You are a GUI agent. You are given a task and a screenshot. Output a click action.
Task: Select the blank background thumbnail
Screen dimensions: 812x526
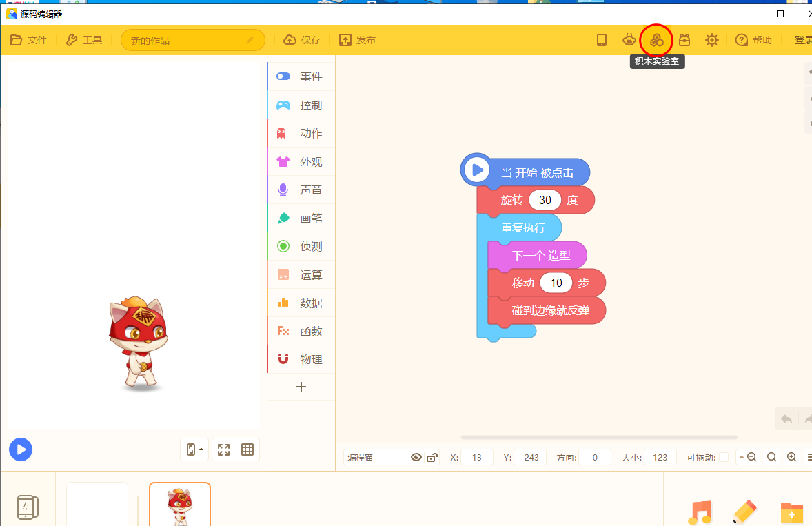click(97, 504)
